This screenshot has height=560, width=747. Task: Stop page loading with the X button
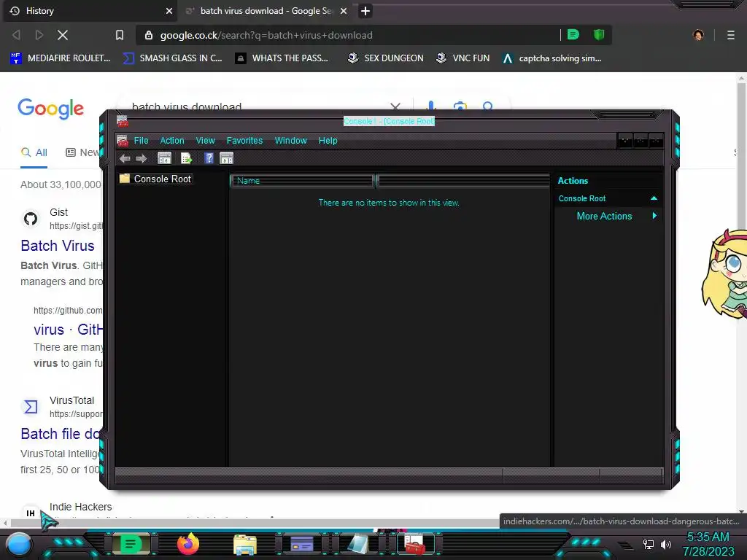[63, 35]
